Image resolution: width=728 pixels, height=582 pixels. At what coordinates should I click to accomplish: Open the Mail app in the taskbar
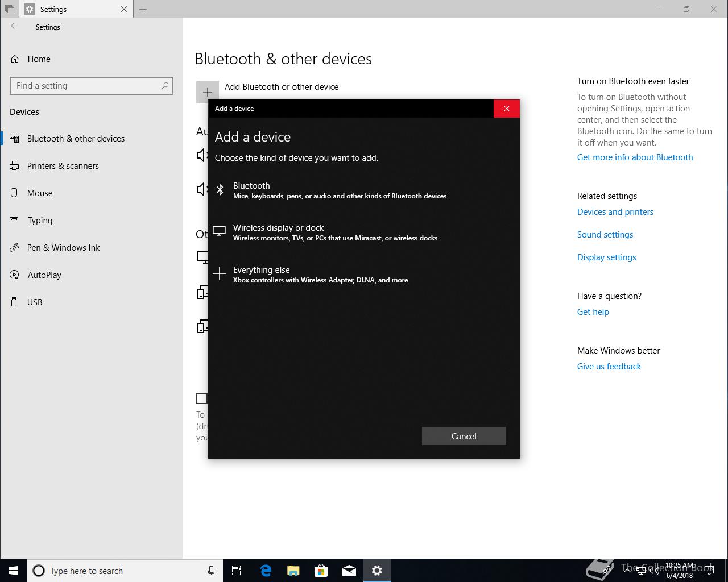click(x=349, y=571)
